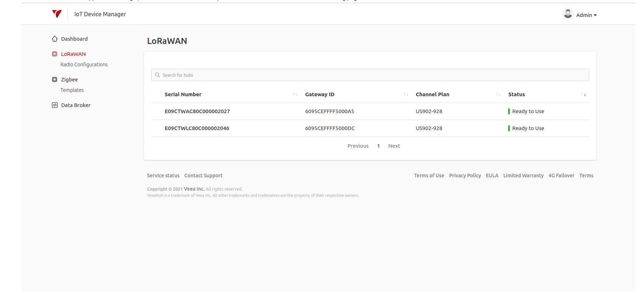Click the search magnifier icon
Screen dimensions: 644x302
coord(157,75)
